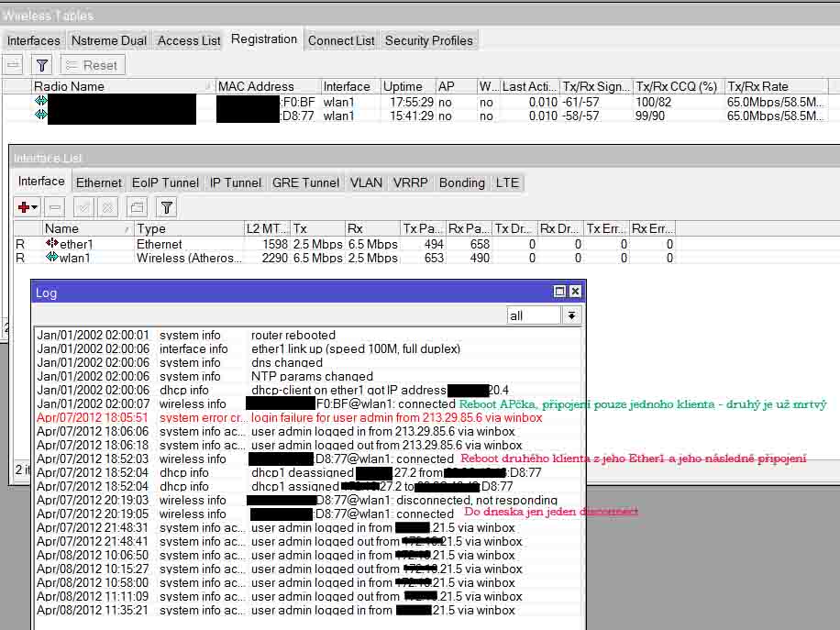Screen dimensions: 840x630
Task: Sort Interface List by Type column
Action: [x=189, y=228]
